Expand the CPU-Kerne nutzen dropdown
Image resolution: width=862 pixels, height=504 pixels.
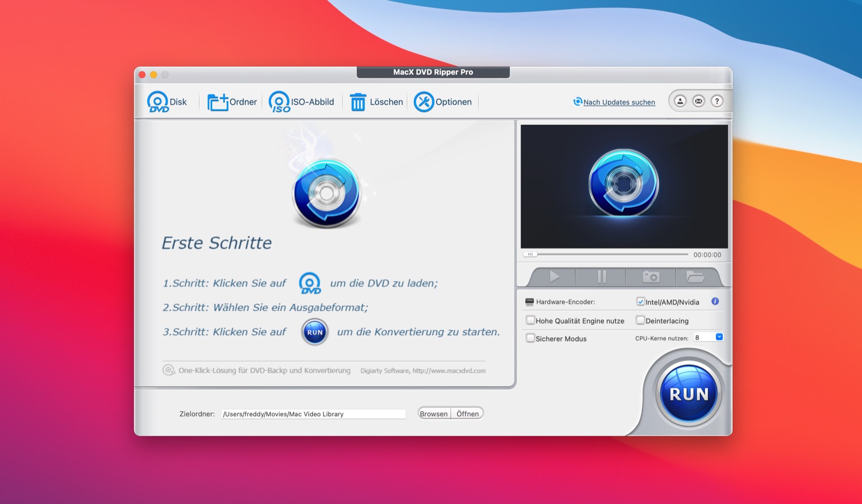(x=719, y=337)
